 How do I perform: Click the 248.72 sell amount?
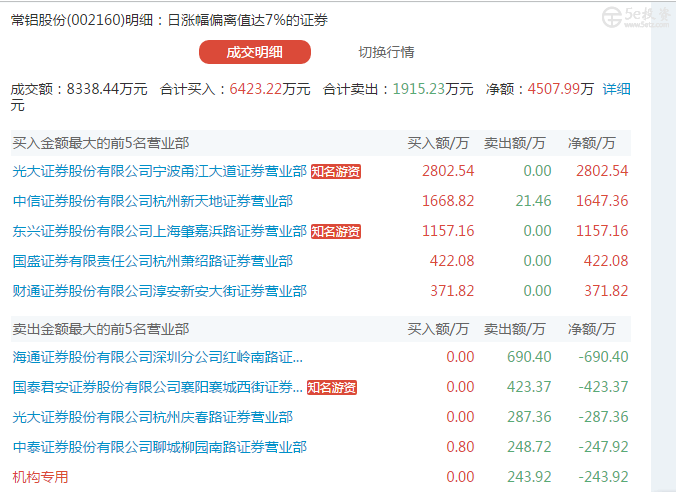(x=529, y=446)
